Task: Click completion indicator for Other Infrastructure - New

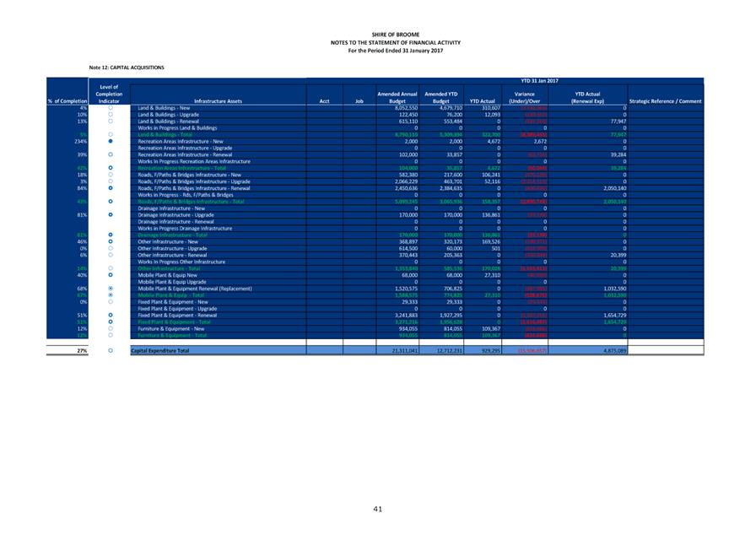Action: [110, 241]
